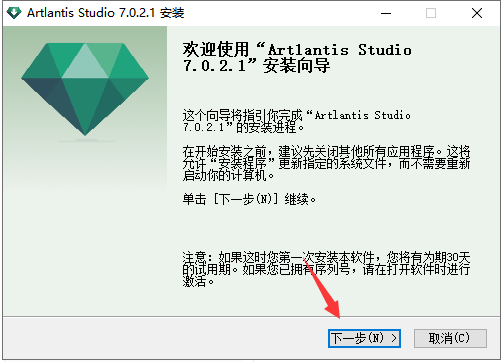Screen dimensions: 503x362
Task: Click the sentence starting with 这个向导将指引你完成
Action: point(296,121)
